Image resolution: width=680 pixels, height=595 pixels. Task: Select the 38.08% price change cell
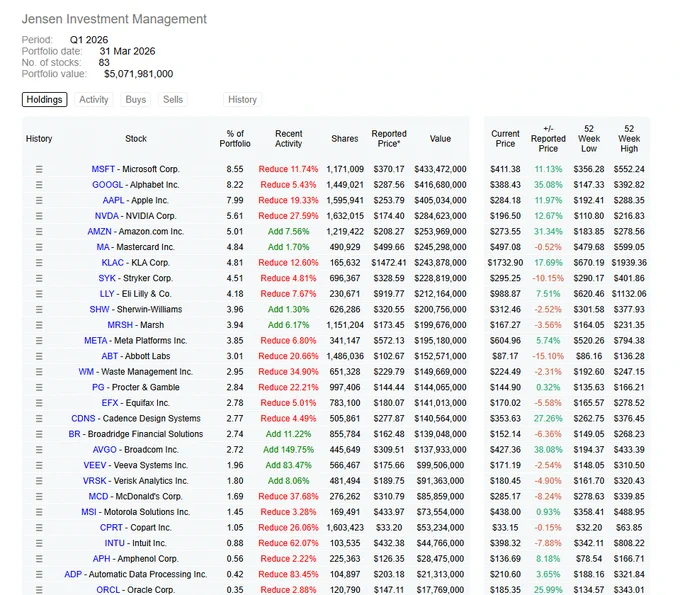click(548, 450)
